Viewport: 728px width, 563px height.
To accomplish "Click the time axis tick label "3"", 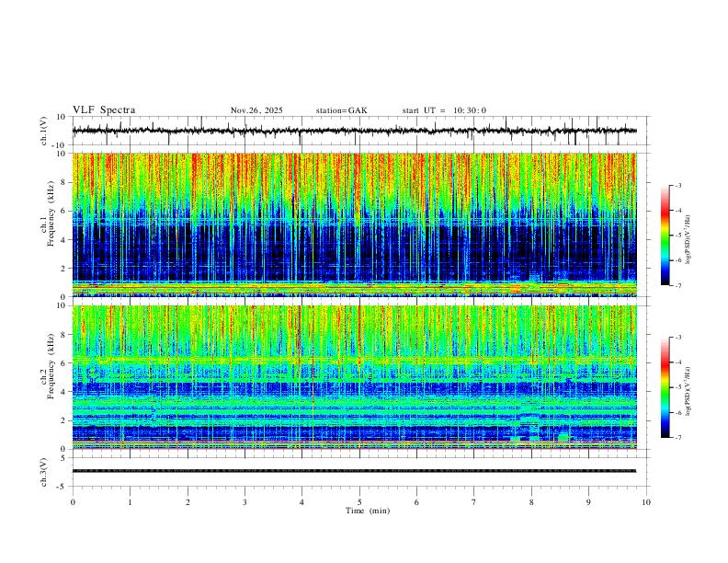I will 245,502.
